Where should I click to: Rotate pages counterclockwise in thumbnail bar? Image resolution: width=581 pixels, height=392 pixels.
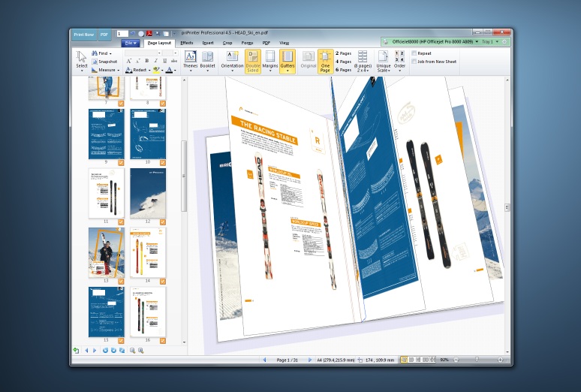105,351
